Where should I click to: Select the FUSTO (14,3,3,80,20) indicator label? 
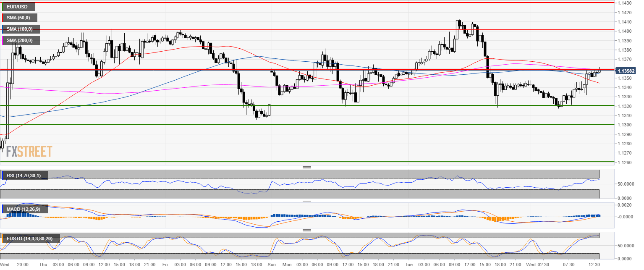coord(30,239)
